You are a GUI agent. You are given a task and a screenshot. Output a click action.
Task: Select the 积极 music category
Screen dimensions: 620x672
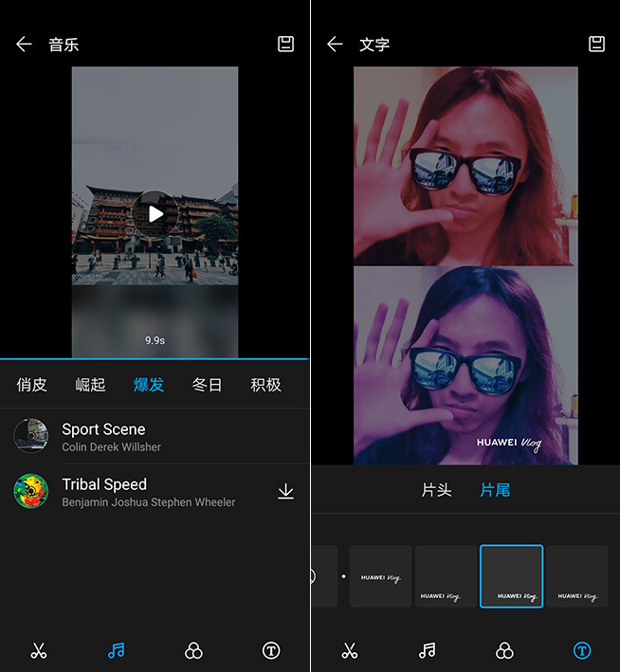pos(265,385)
